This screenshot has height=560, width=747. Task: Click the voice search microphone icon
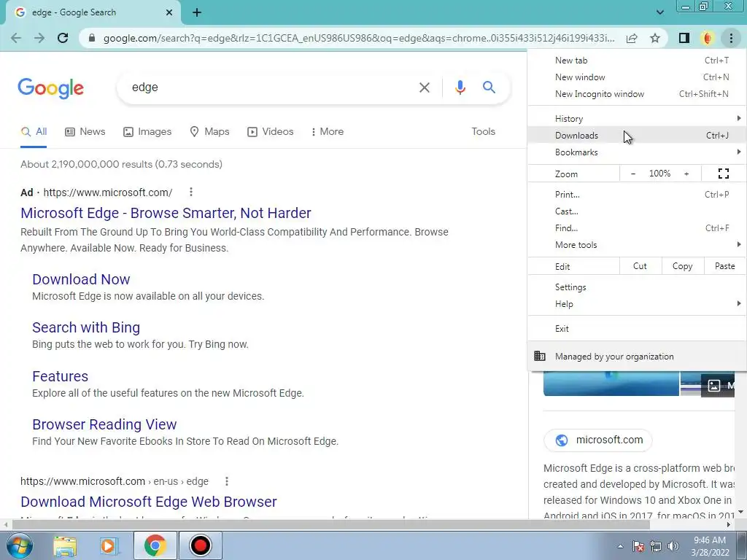click(x=460, y=87)
